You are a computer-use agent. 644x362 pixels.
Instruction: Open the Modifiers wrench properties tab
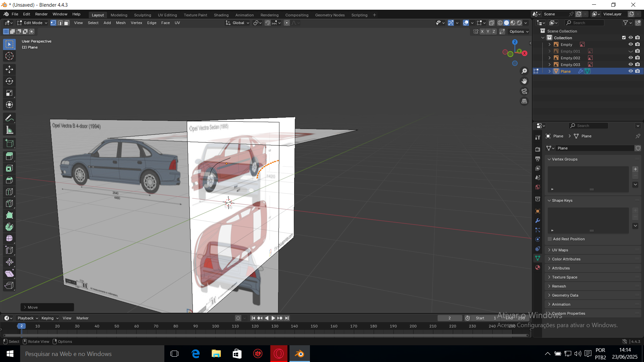[538, 221]
